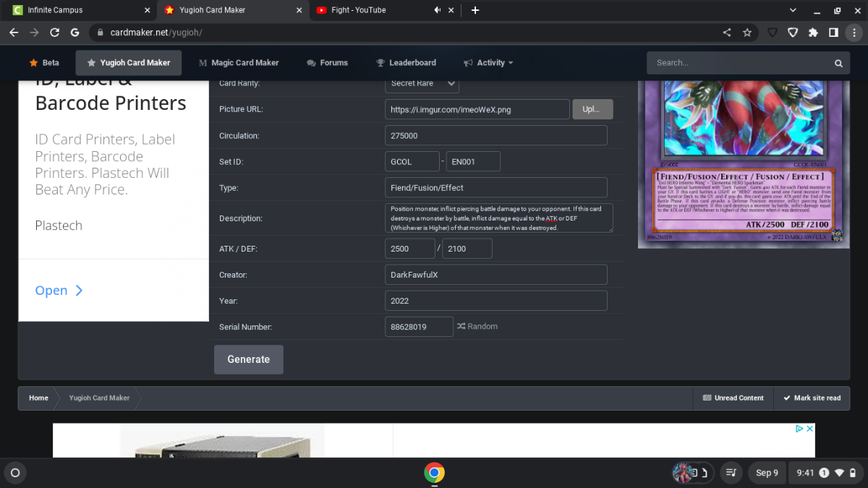Focus the Picture URL field
Screen dimensions: 868x488
(477, 110)
